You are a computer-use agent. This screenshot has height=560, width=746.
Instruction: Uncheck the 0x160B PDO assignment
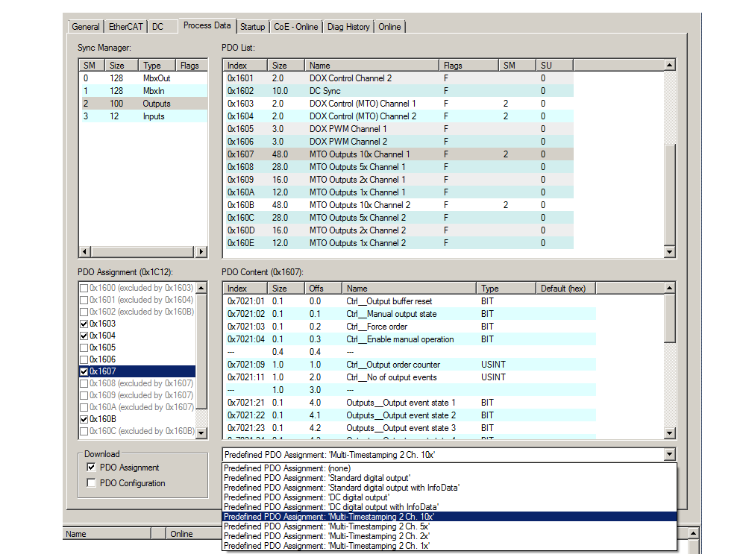(84, 419)
